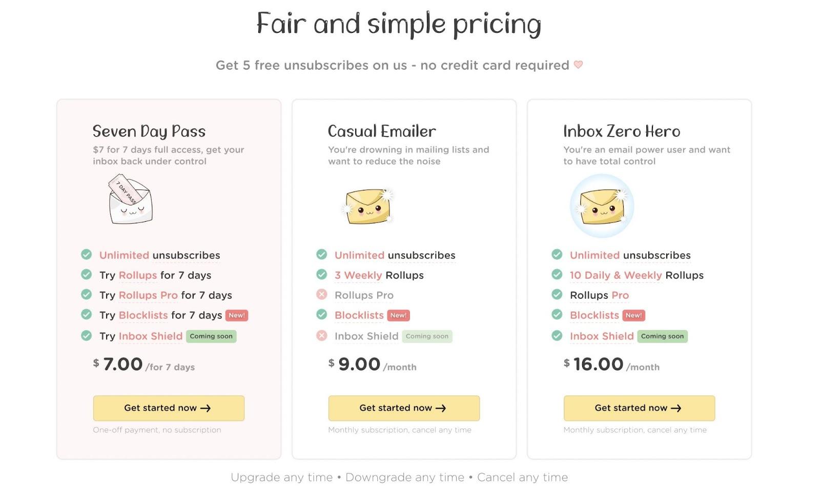Open Inbox Shield link in Inbox Zero Hero
Viewport: 820px width, 504px height.
602,336
